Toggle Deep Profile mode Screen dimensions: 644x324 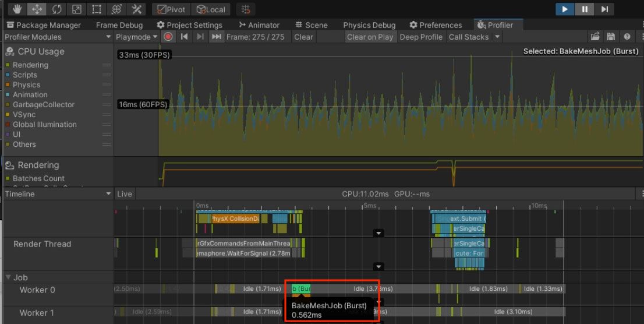421,37
